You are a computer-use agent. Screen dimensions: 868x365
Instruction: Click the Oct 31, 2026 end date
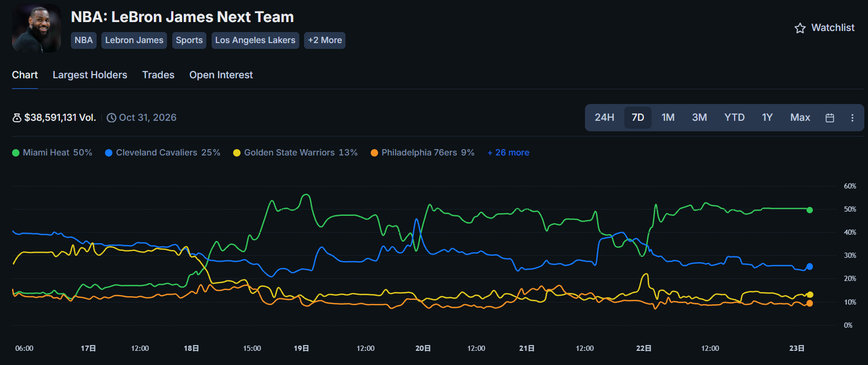148,118
